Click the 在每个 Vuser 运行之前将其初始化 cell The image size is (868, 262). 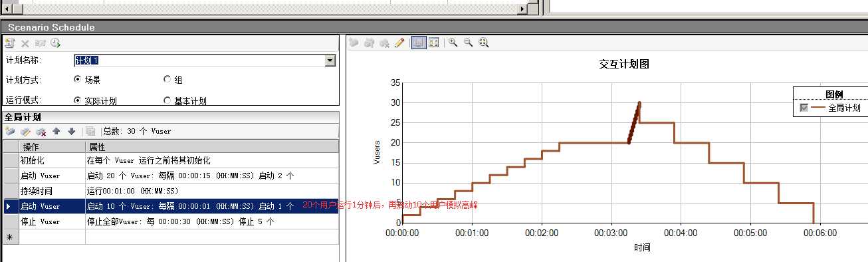[x=212, y=160]
